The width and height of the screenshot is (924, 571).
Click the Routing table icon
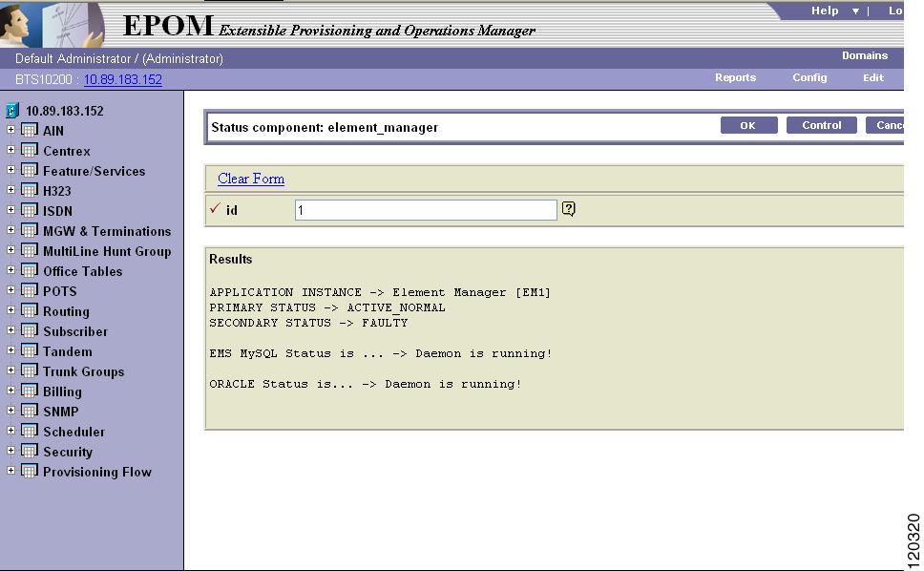click(x=31, y=311)
